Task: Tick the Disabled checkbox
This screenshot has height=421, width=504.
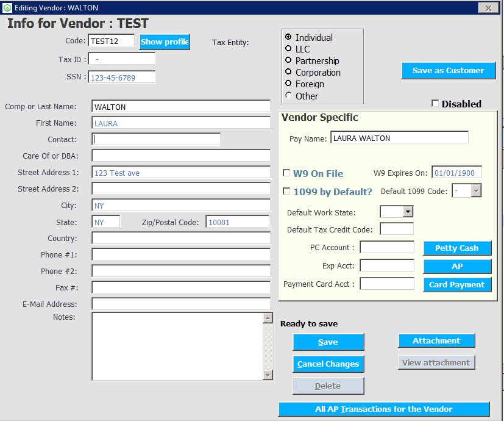Action: 435,104
